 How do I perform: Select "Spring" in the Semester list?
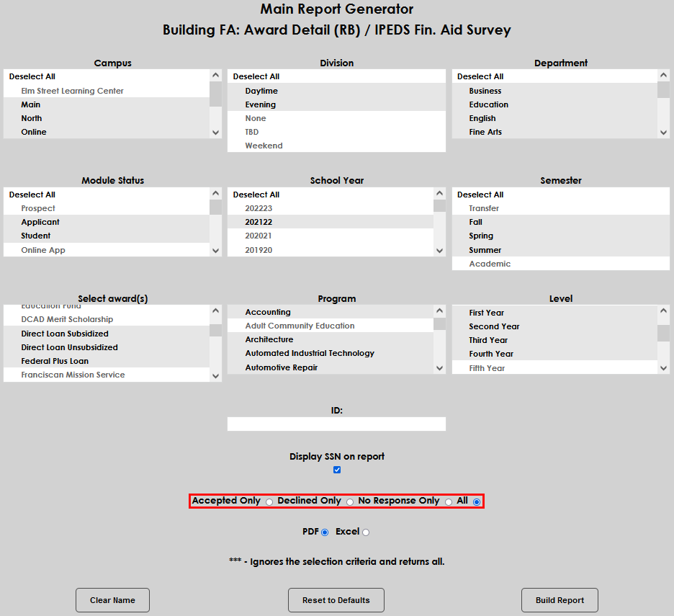480,236
